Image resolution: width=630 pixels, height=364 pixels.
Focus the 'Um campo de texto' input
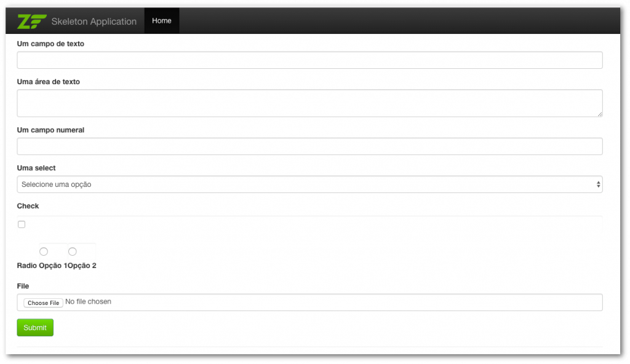(309, 60)
